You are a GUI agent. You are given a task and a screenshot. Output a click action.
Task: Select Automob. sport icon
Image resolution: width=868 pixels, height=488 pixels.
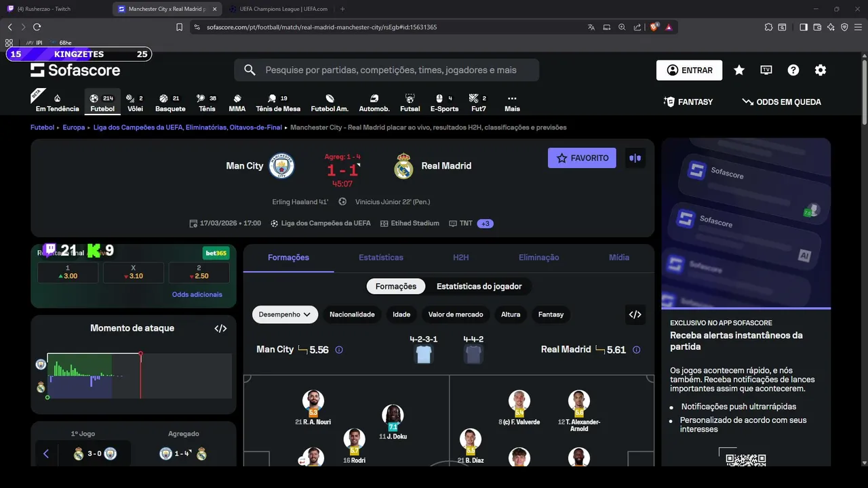[x=374, y=103]
